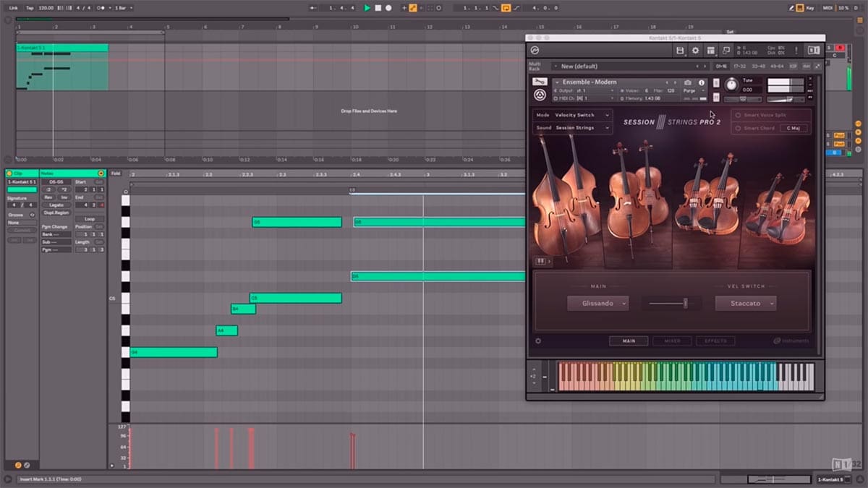Open the Bank program change selector
The height and width of the screenshot is (488, 868).
[56, 234]
